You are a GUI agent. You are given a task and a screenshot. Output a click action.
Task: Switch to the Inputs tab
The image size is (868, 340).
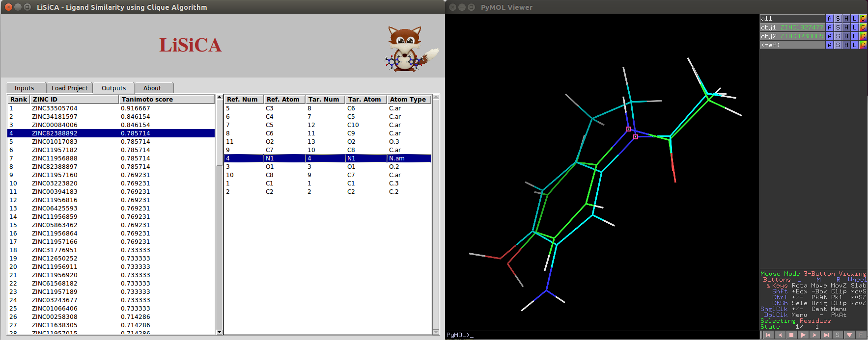coord(25,88)
